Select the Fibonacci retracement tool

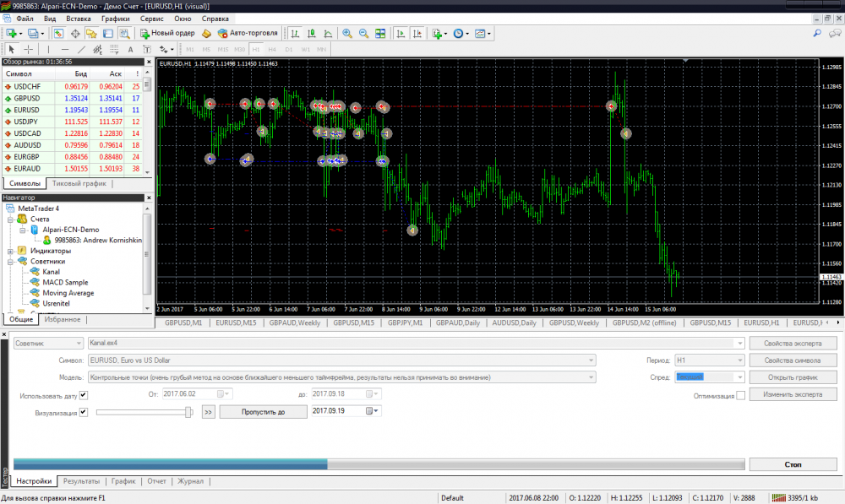pos(114,50)
